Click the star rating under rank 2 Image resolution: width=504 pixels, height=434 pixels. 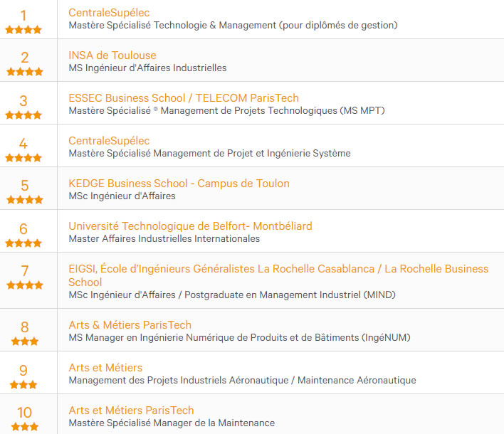[x=25, y=72]
